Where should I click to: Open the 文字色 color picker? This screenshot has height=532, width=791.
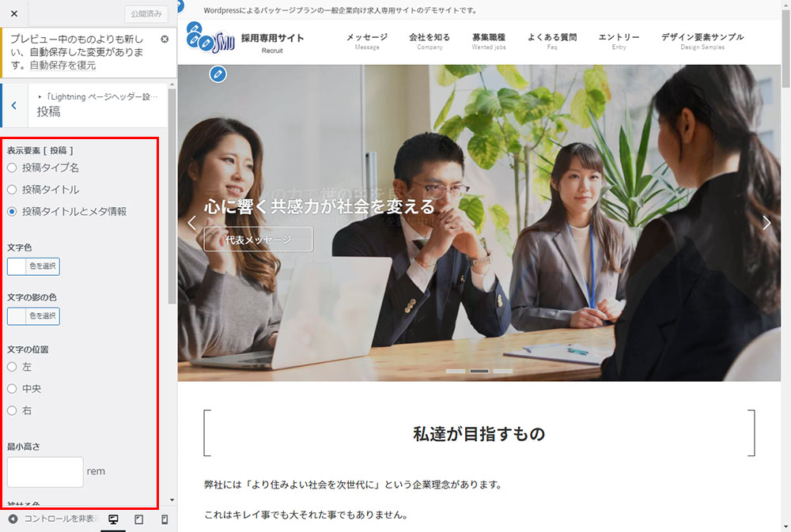coord(33,266)
